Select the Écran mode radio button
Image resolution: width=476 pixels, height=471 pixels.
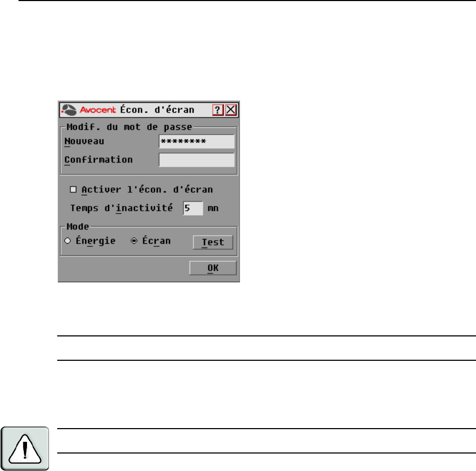click(134, 241)
